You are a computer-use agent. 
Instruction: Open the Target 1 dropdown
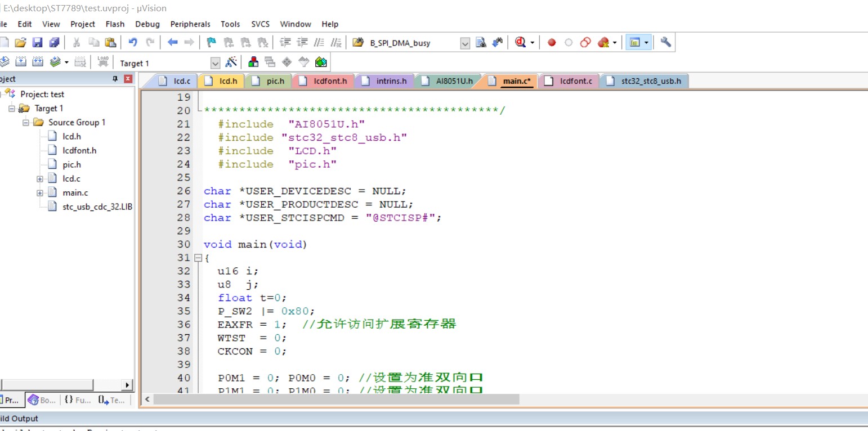pyautogui.click(x=215, y=63)
